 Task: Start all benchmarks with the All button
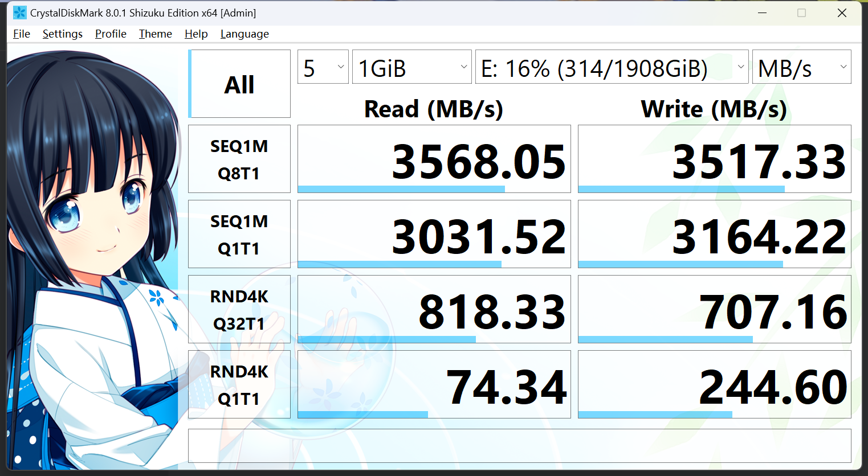239,84
